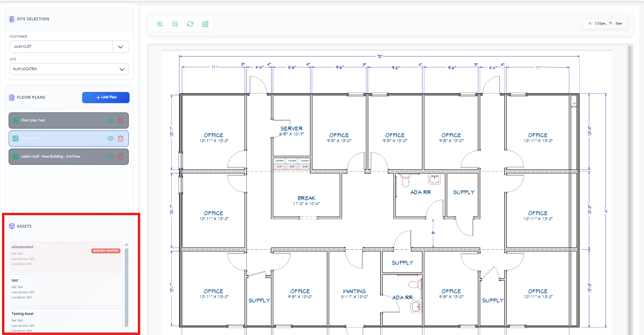644x335 pixels.
Task: Select Leah's Gaff - New Building plan
Action: pos(68,156)
